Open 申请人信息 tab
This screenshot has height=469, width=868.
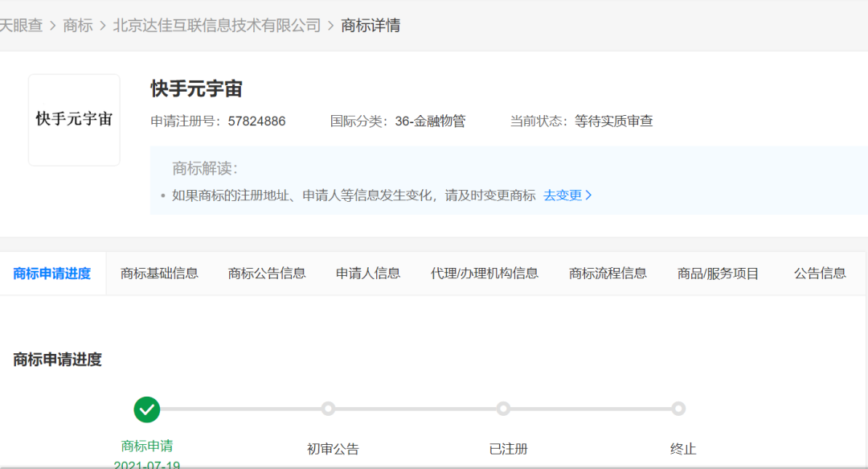click(x=368, y=274)
